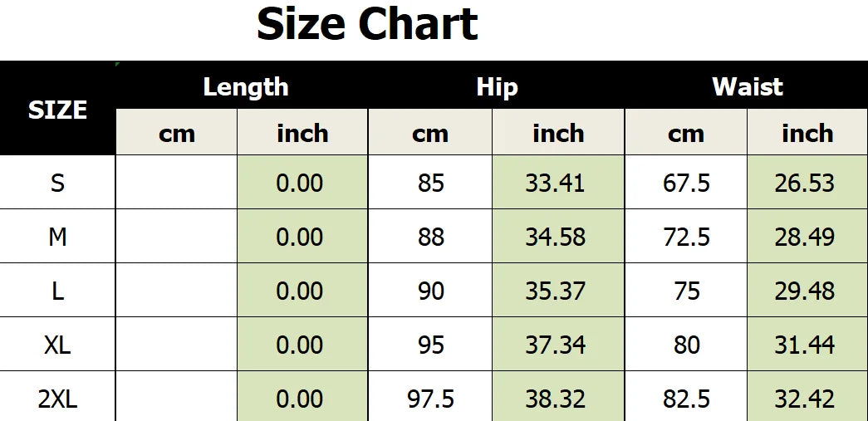Click the Hip column header
868x421 pixels.
pyautogui.click(x=497, y=87)
